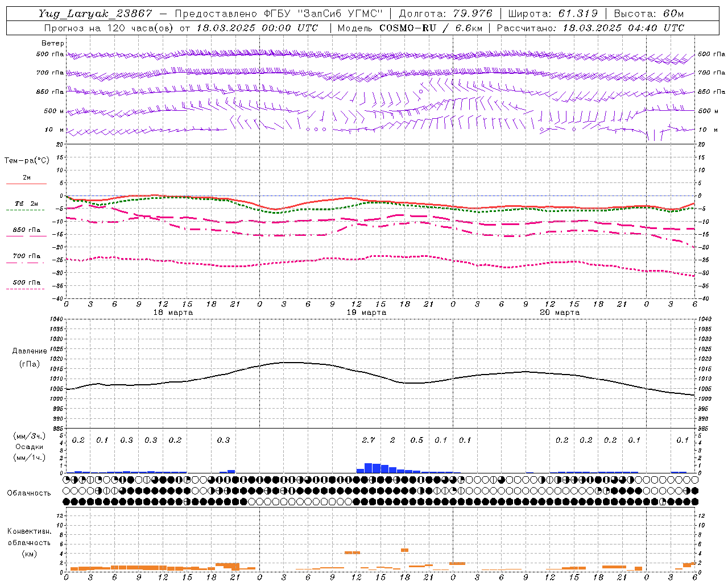Click the Ветер panel label
This screenshot has width=728, height=582.
tap(52, 43)
